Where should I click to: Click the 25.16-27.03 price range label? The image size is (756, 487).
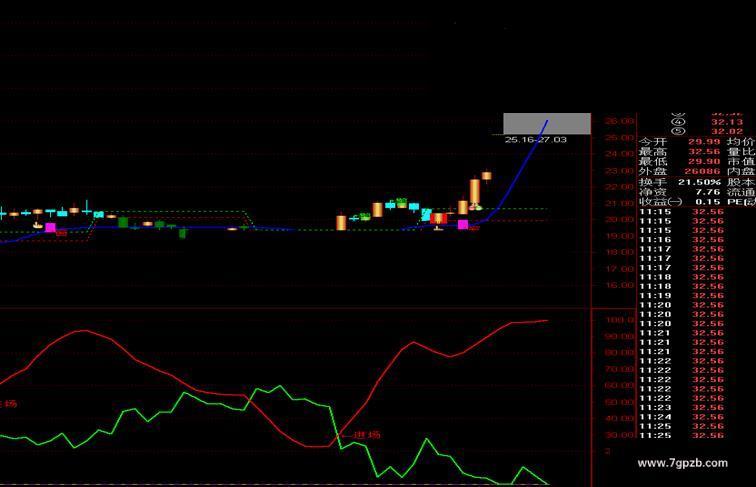click(536, 140)
